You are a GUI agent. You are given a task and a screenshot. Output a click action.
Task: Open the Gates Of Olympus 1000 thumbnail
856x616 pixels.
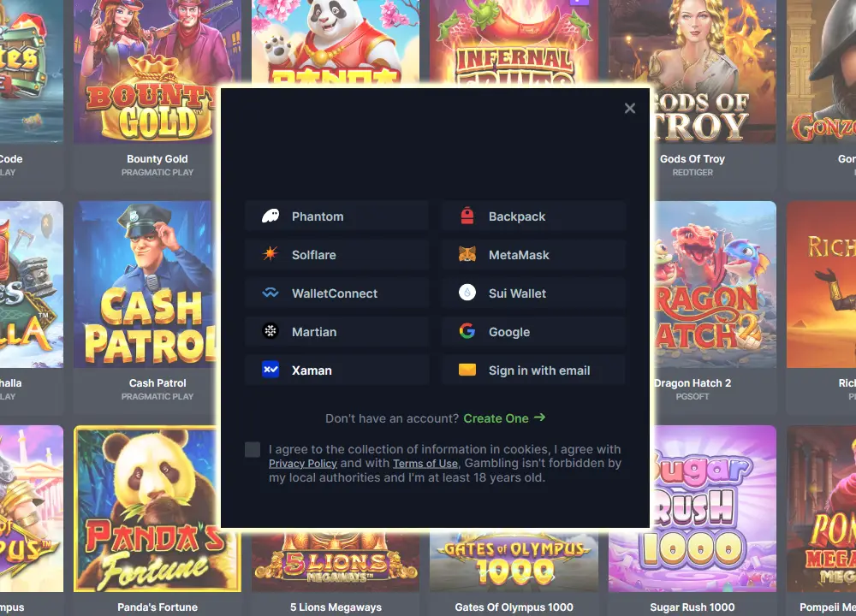click(514, 561)
